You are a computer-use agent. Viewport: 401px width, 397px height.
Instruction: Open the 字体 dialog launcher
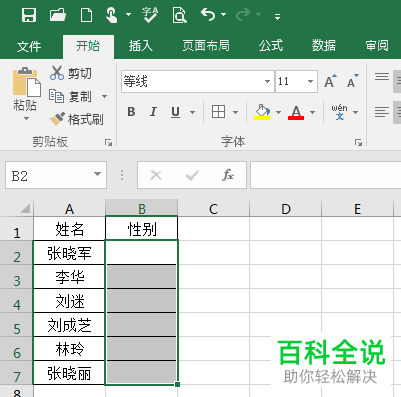pyautogui.click(x=358, y=143)
